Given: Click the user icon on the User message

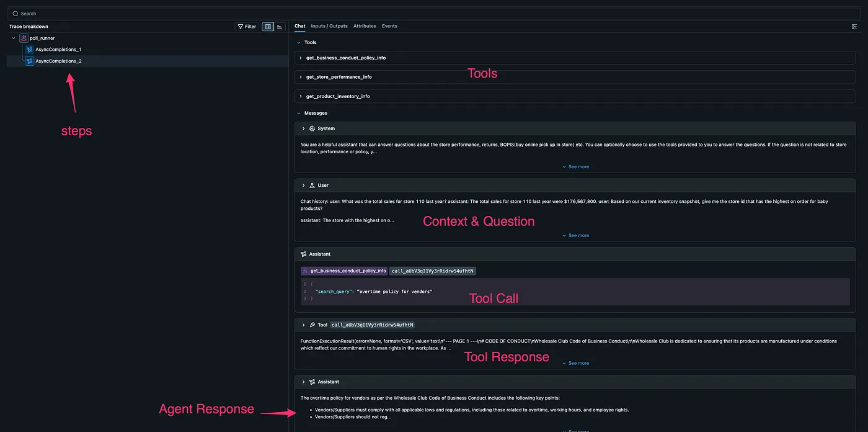Looking at the screenshot, I should coord(311,185).
